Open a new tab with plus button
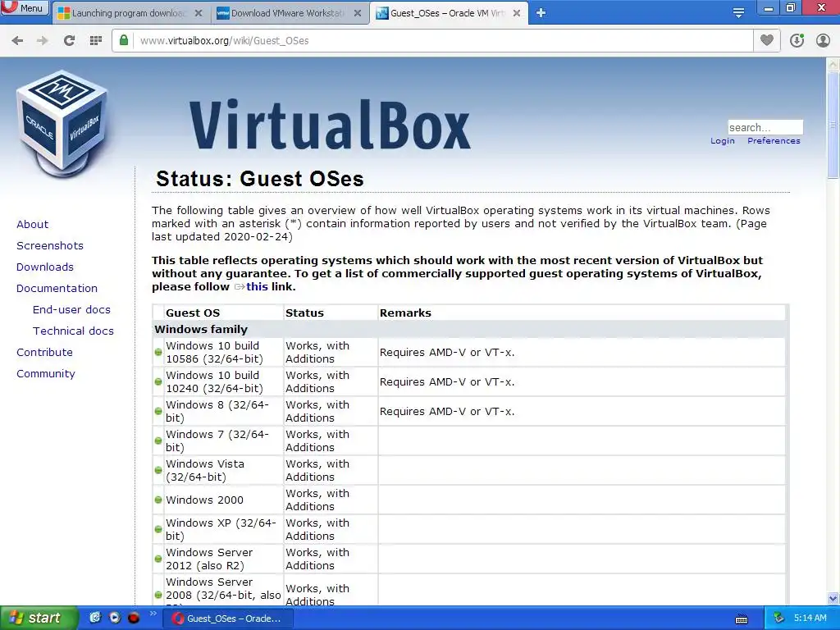The width and height of the screenshot is (840, 630). tap(541, 13)
